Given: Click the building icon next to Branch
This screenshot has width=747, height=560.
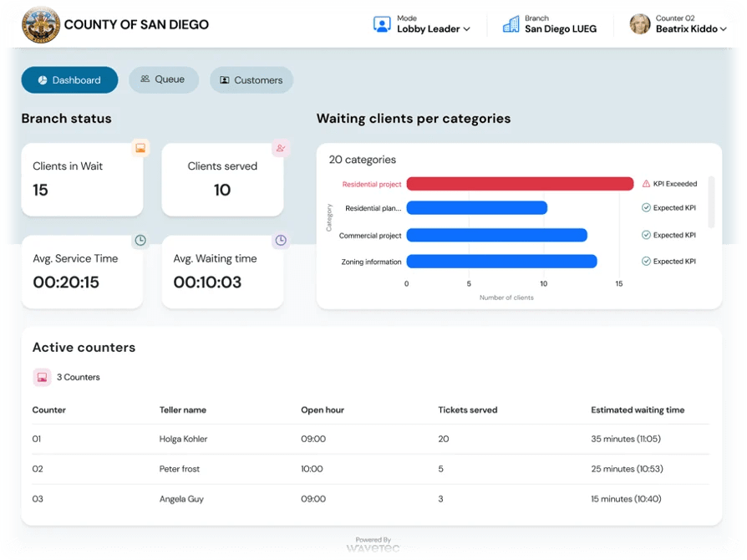Looking at the screenshot, I should pyautogui.click(x=510, y=23).
